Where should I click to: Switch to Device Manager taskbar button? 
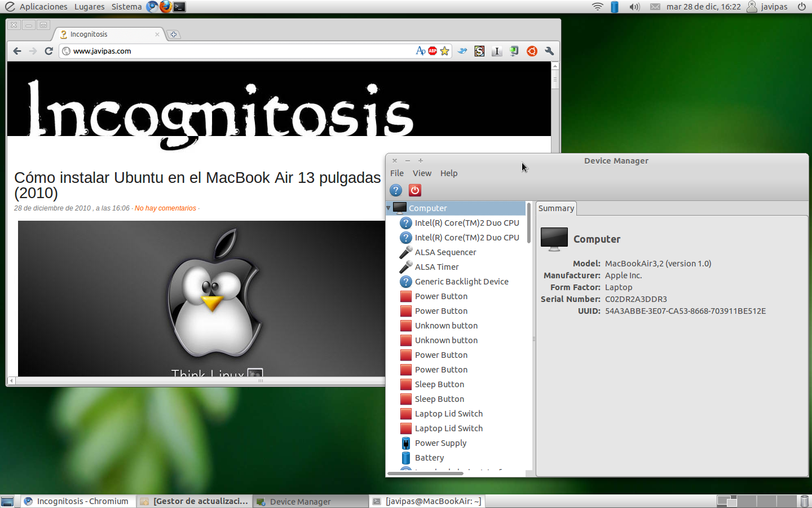coord(310,501)
